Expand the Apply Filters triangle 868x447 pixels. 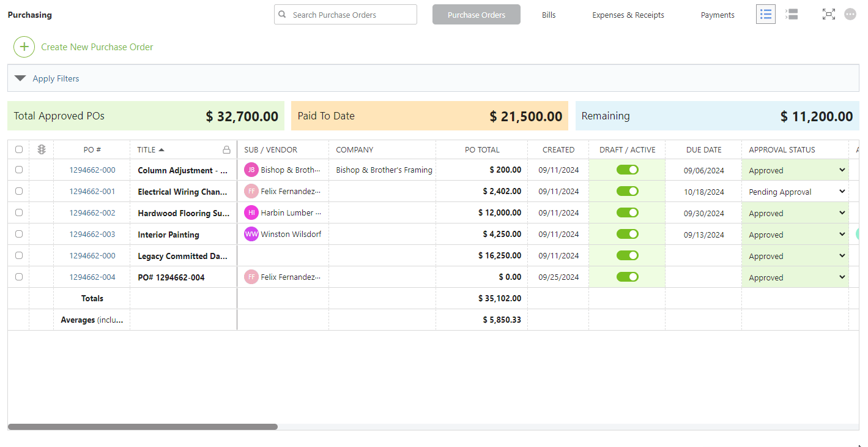pyautogui.click(x=20, y=78)
